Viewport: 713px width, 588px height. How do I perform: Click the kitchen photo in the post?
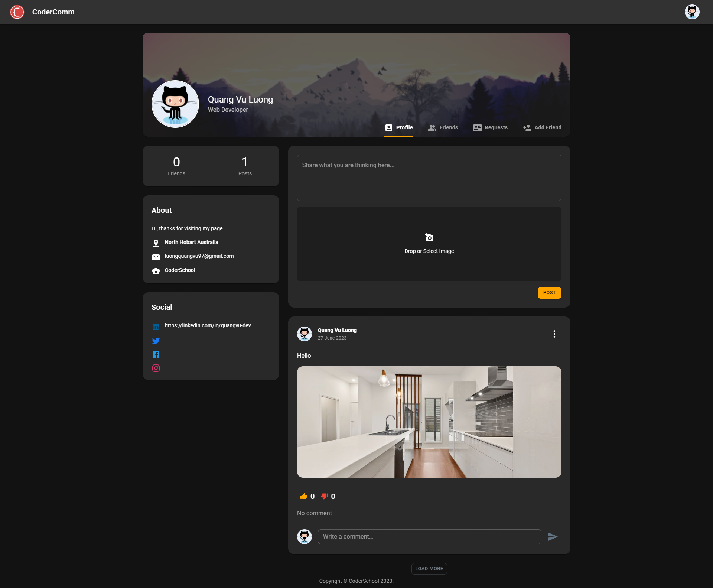point(429,422)
